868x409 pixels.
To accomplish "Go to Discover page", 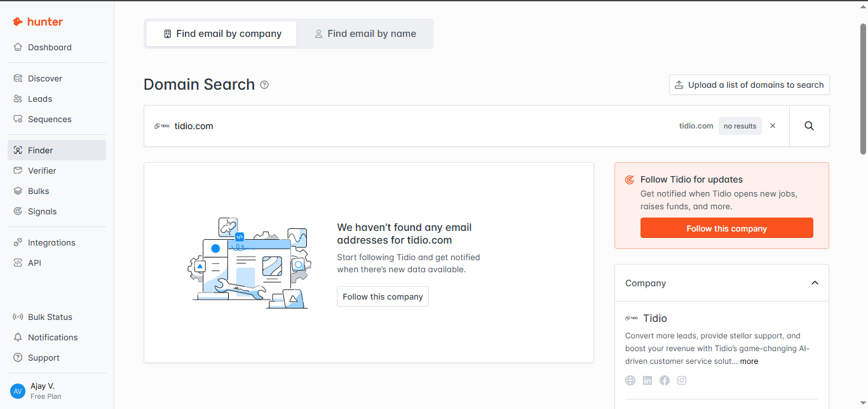I will click(x=57, y=78).
